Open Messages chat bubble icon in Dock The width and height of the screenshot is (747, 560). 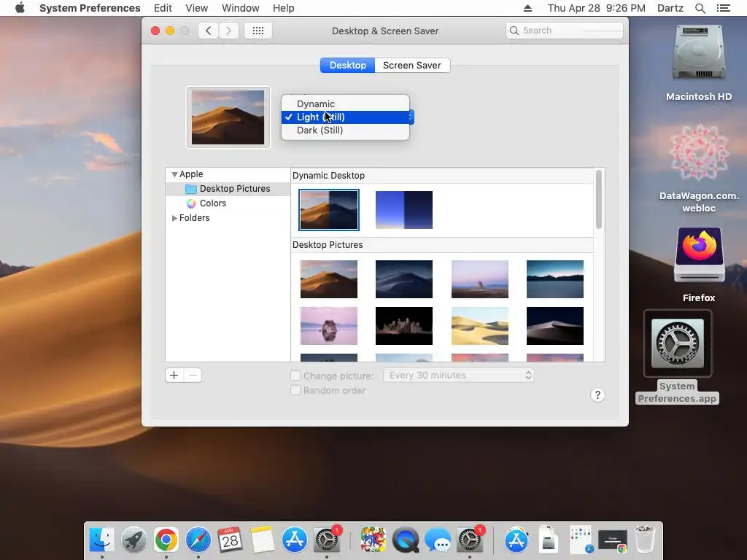click(x=438, y=540)
